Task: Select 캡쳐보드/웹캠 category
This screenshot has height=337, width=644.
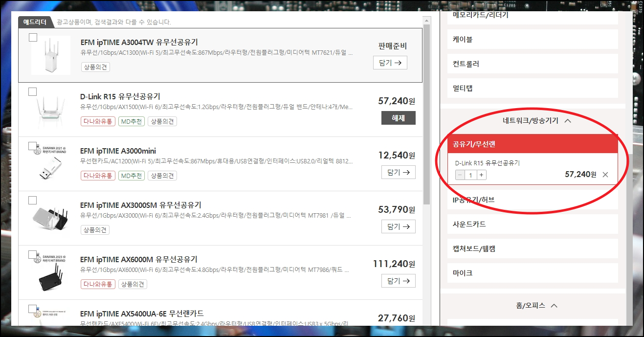Action: (533, 248)
